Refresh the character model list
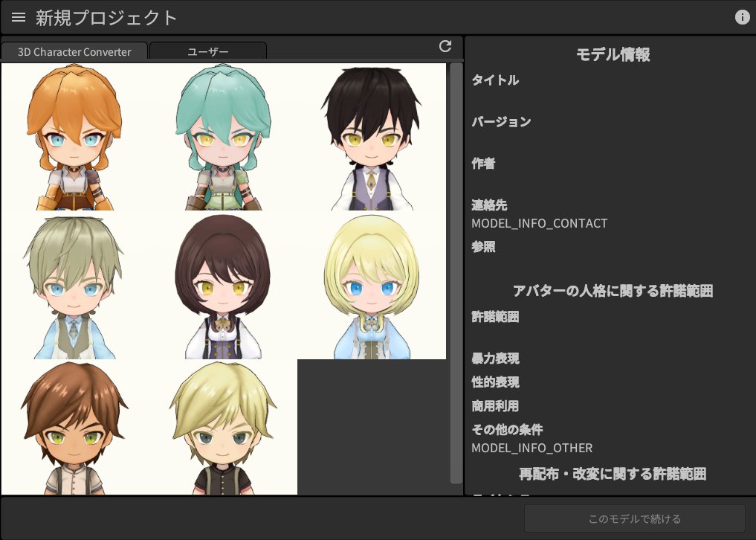The image size is (756, 540). point(445,46)
